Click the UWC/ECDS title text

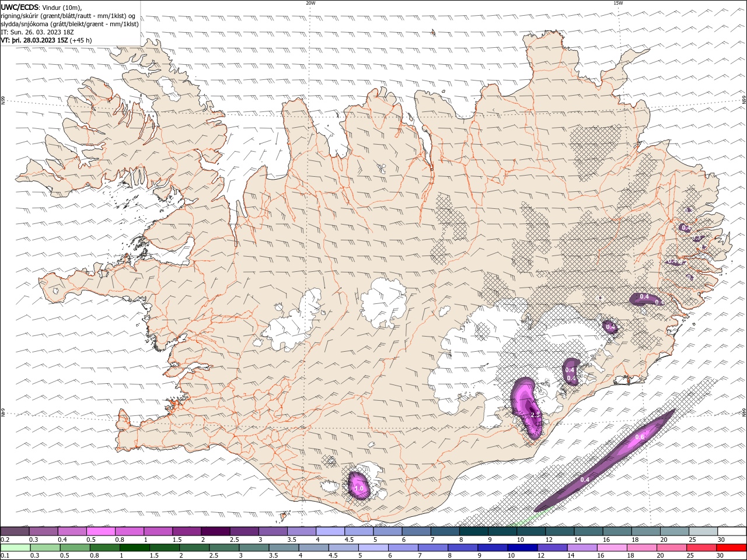click(22, 7)
